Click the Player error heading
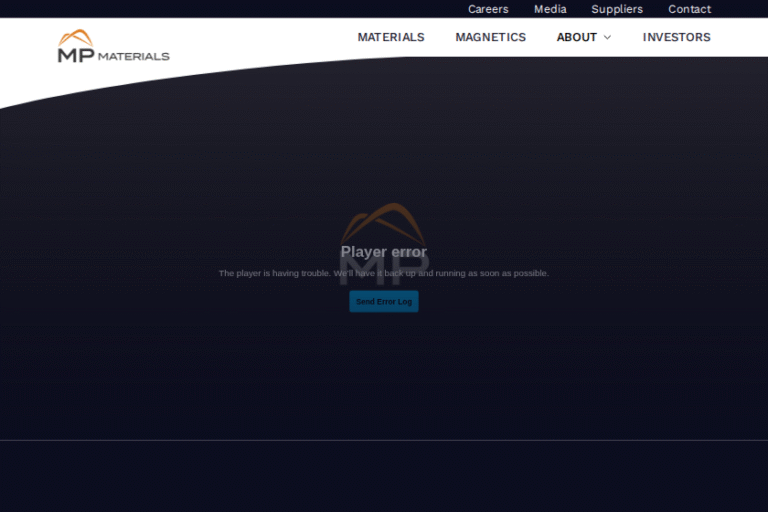The image size is (768, 512). point(383,252)
